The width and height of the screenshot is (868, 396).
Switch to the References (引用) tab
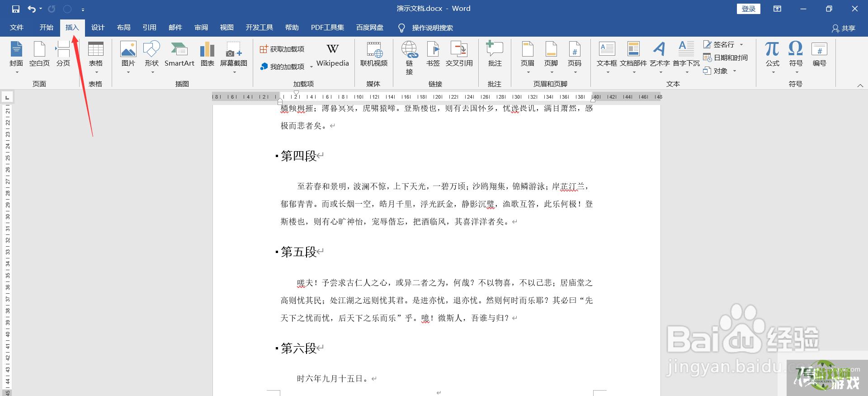tap(149, 28)
